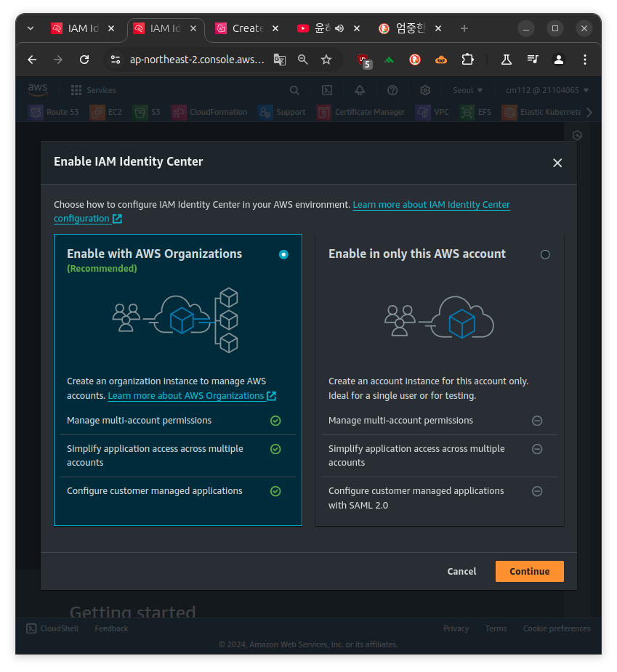This screenshot has width=617, height=672.
Task: Select Enable in only this AWS account radio
Action: coord(544,254)
